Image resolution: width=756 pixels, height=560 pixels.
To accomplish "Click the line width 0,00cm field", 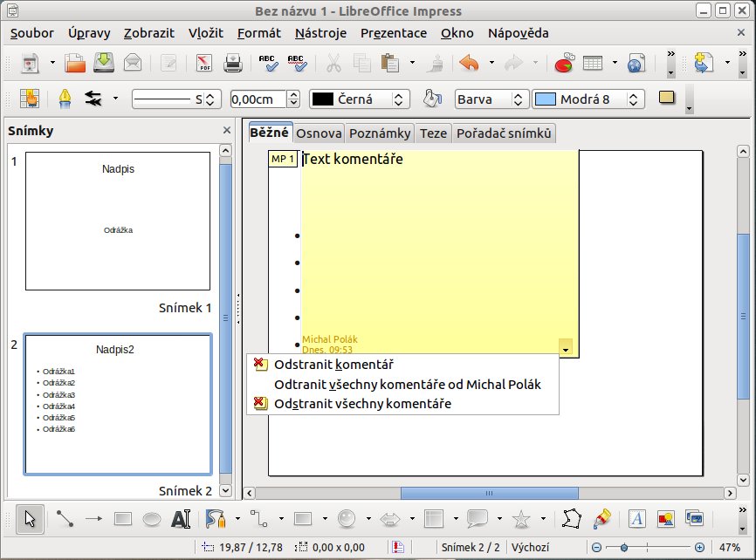I will 258,99.
